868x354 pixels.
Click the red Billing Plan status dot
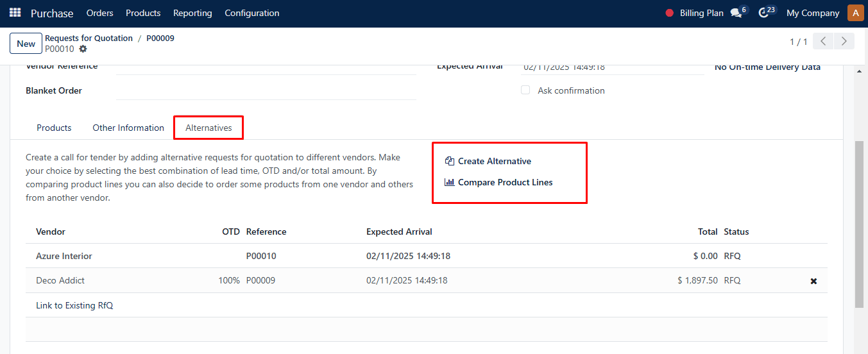pos(670,13)
